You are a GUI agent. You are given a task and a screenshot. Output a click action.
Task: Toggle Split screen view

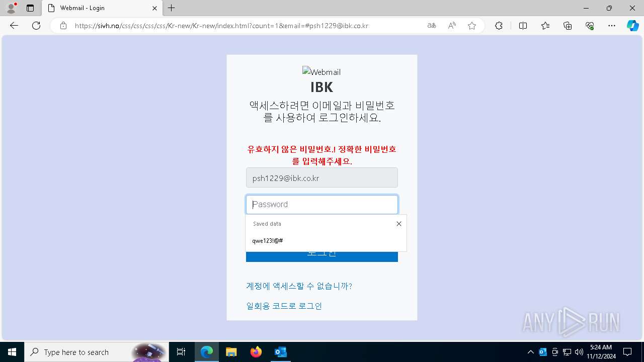pyautogui.click(x=523, y=26)
